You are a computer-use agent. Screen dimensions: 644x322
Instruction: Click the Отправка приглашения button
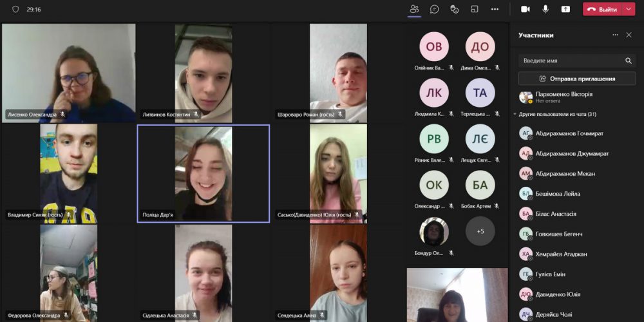[x=576, y=79]
